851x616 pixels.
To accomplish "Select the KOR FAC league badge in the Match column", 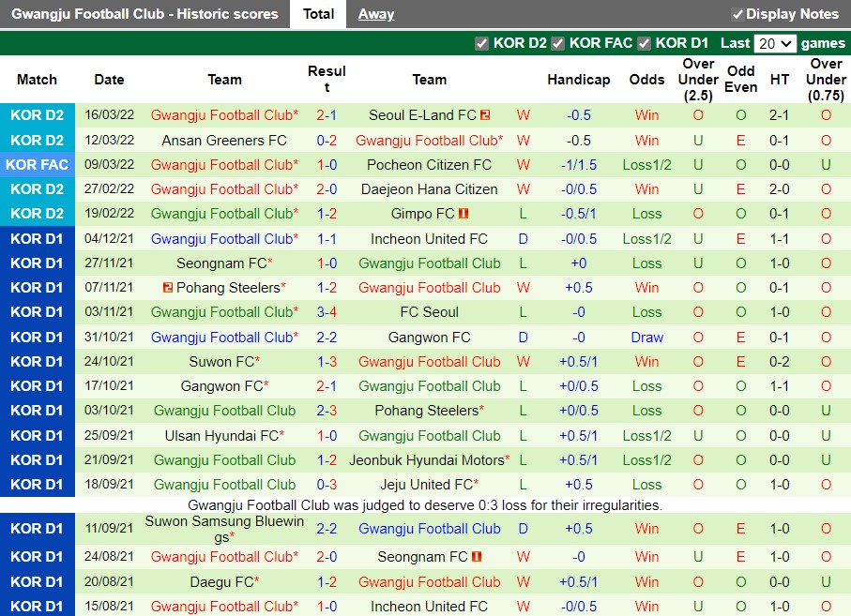I will (38, 163).
